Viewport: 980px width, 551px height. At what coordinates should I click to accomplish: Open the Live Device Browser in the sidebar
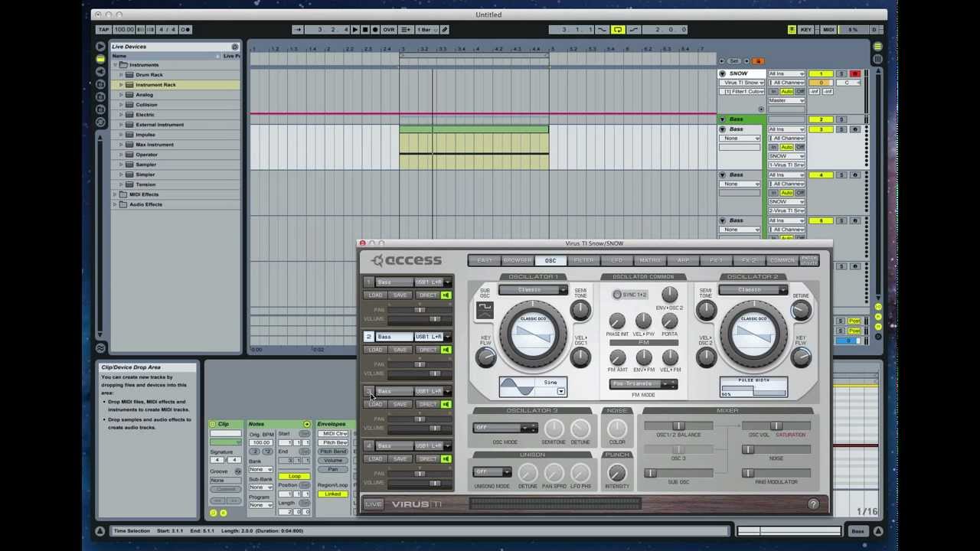(x=100, y=59)
